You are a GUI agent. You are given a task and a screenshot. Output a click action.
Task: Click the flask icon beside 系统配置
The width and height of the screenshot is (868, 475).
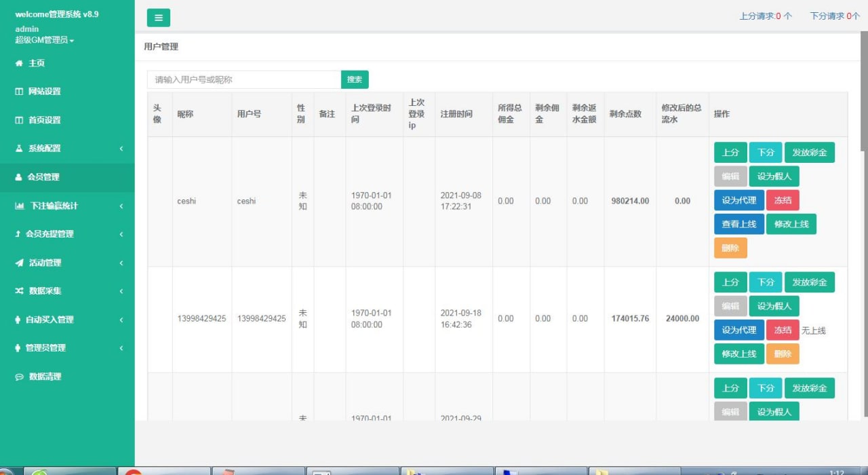pos(19,149)
